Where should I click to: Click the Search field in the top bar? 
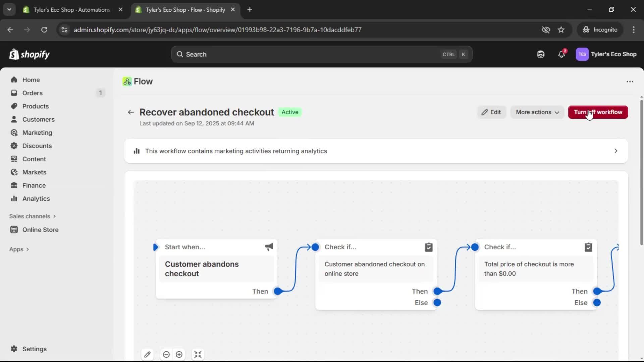[321, 54]
